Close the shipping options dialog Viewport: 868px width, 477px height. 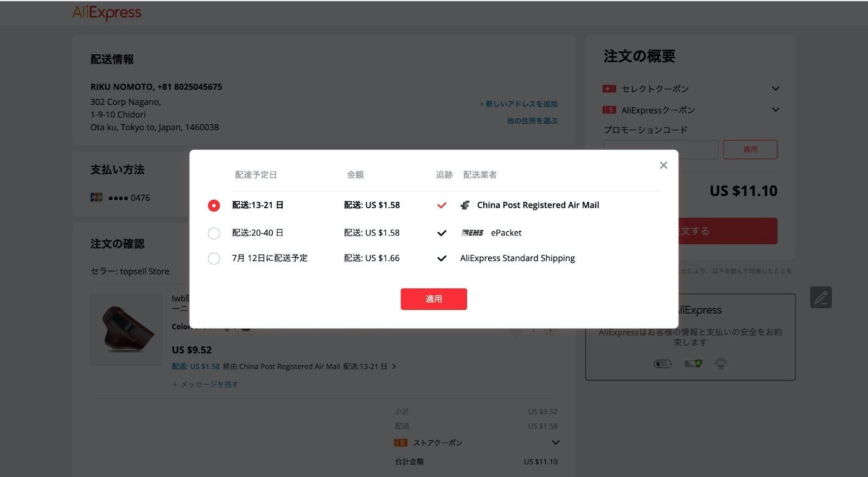click(x=663, y=166)
